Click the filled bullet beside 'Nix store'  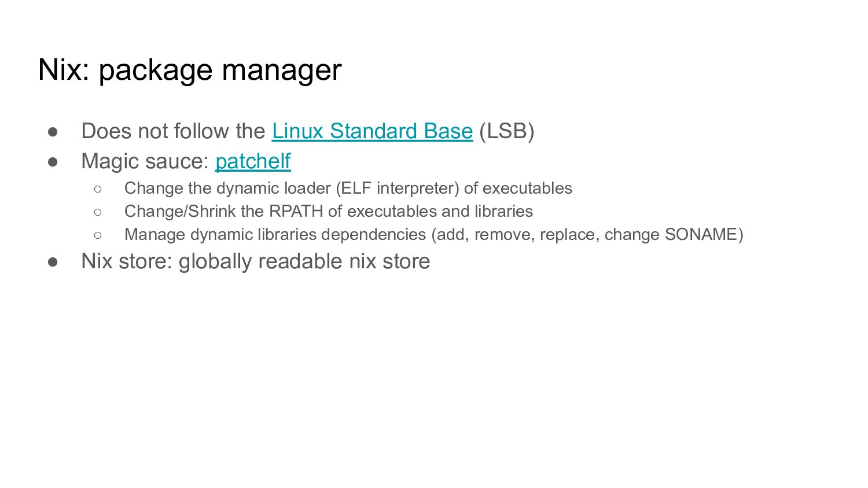(53, 262)
